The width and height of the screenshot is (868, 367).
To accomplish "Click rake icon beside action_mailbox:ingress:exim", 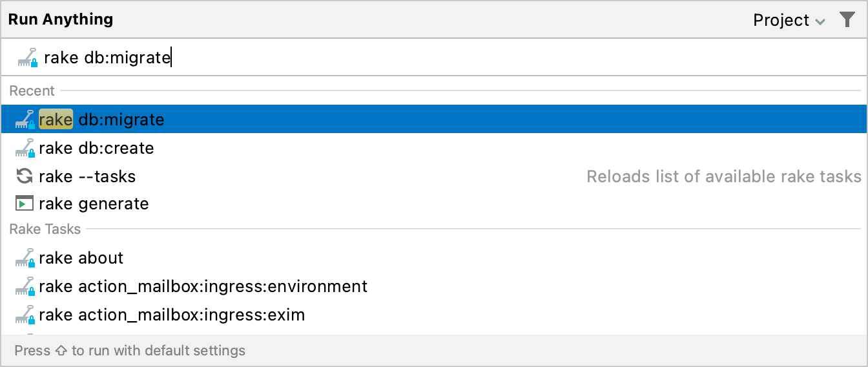I will (x=25, y=315).
